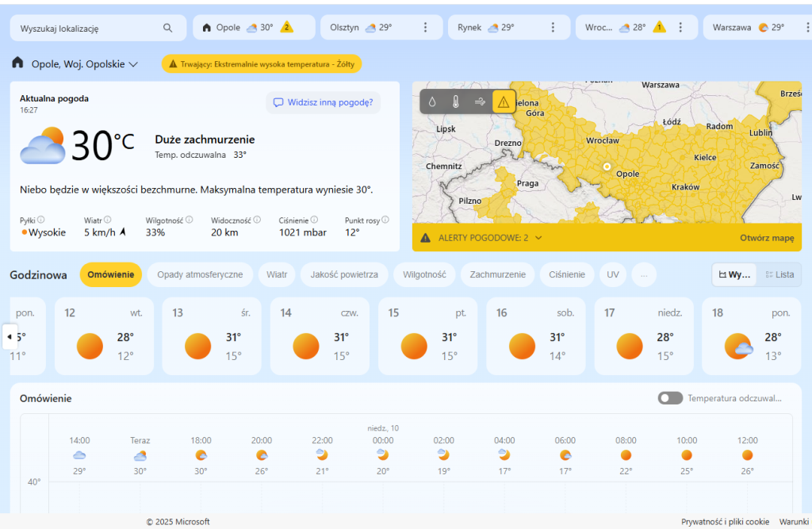The width and height of the screenshot is (812, 529).
Task: Click the info icon next to Wilgotność
Action: tap(189, 220)
